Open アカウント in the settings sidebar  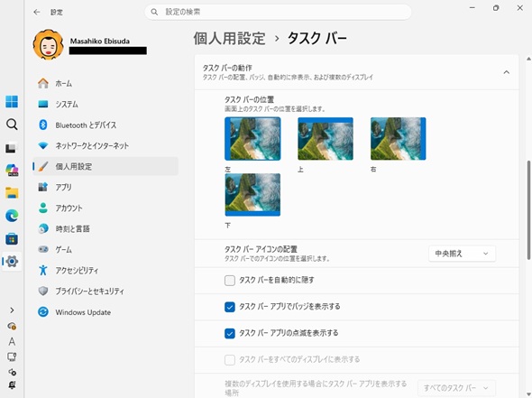(x=105, y=208)
